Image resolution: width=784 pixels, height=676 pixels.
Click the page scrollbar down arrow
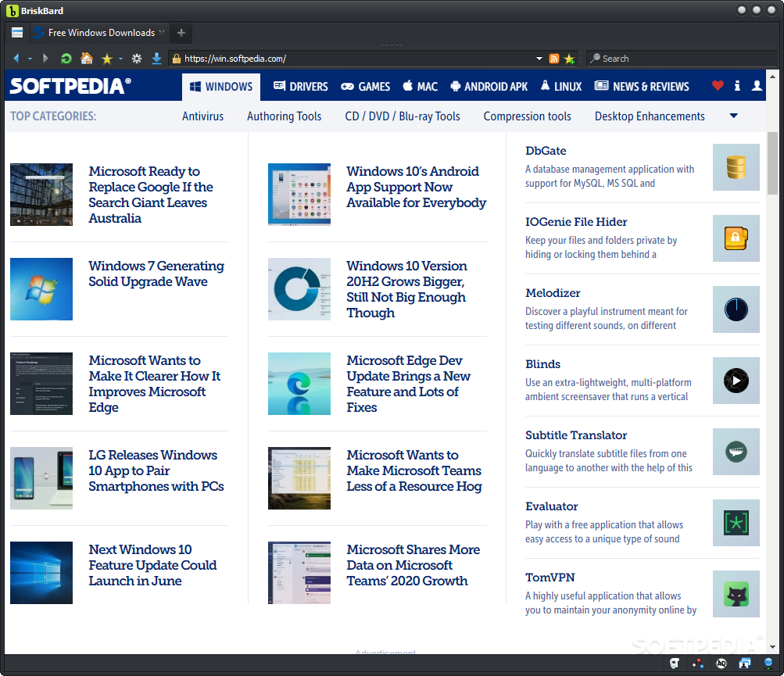tap(772, 647)
